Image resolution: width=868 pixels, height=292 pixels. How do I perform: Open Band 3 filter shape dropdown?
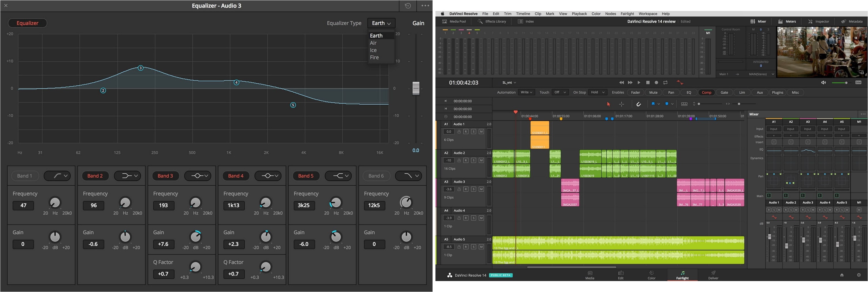(x=198, y=176)
